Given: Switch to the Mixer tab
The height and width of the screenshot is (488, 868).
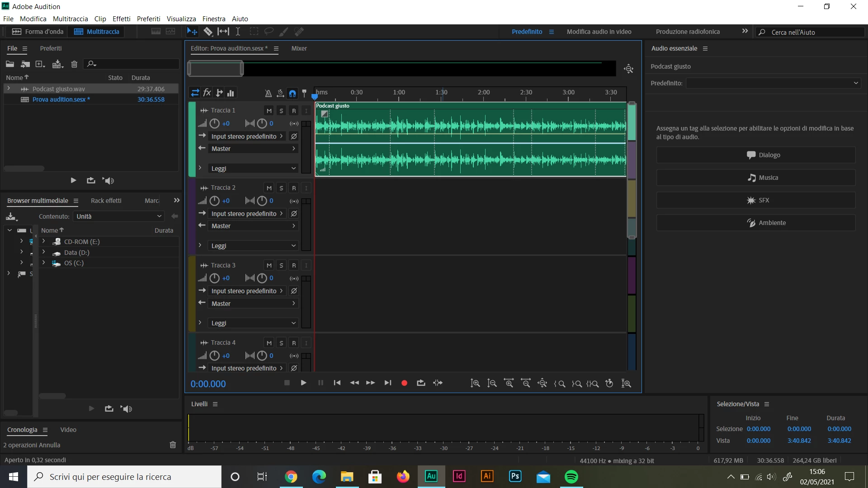Looking at the screenshot, I should [x=299, y=48].
